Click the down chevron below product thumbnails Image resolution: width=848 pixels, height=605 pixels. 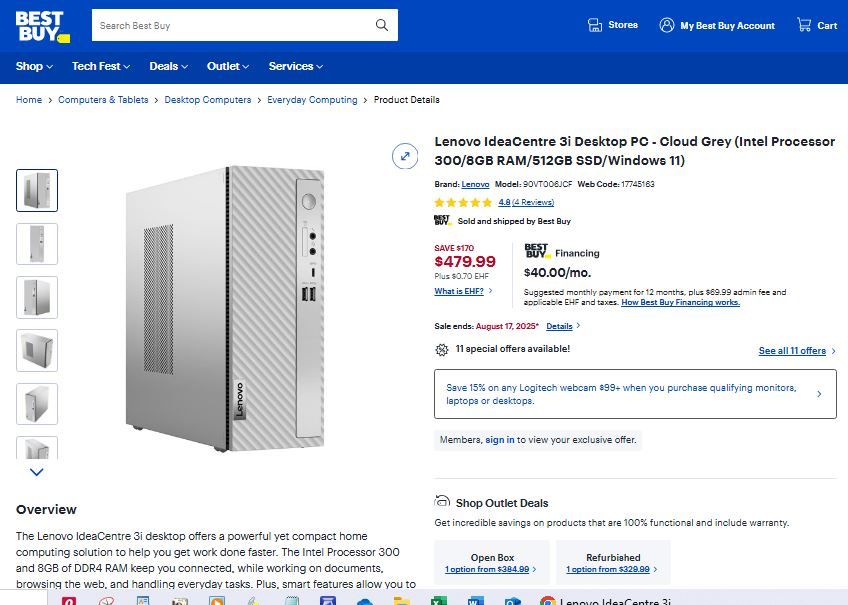click(x=37, y=471)
